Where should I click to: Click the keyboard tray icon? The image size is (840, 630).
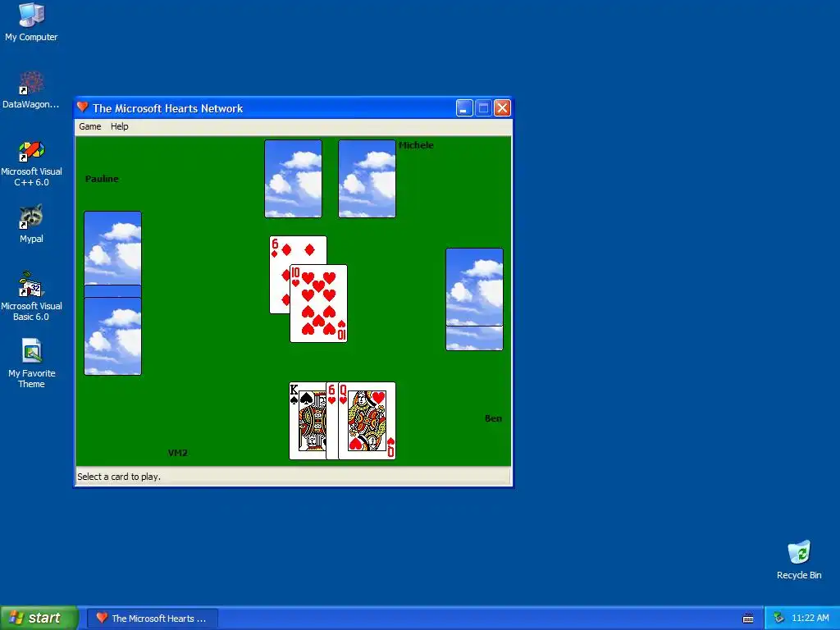(748, 619)
